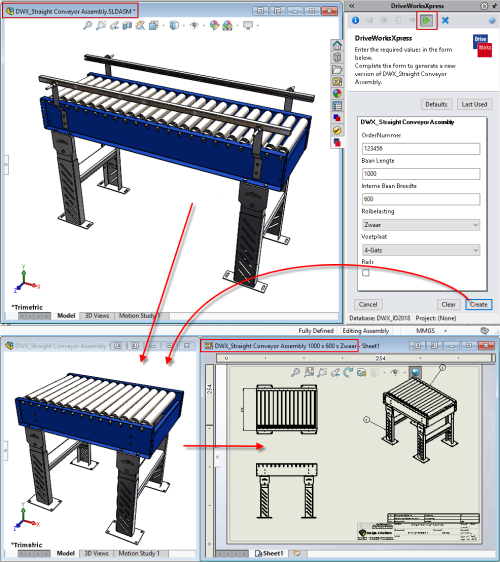The image size is (500, 562).
Task: Open the File Explorer folder tab in task pane
Action: pyautogui.click(x=337, y=70)
